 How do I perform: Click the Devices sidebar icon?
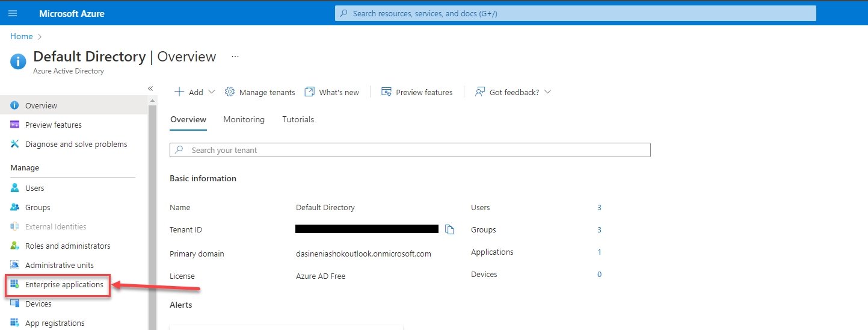click(x=15, y=304)
